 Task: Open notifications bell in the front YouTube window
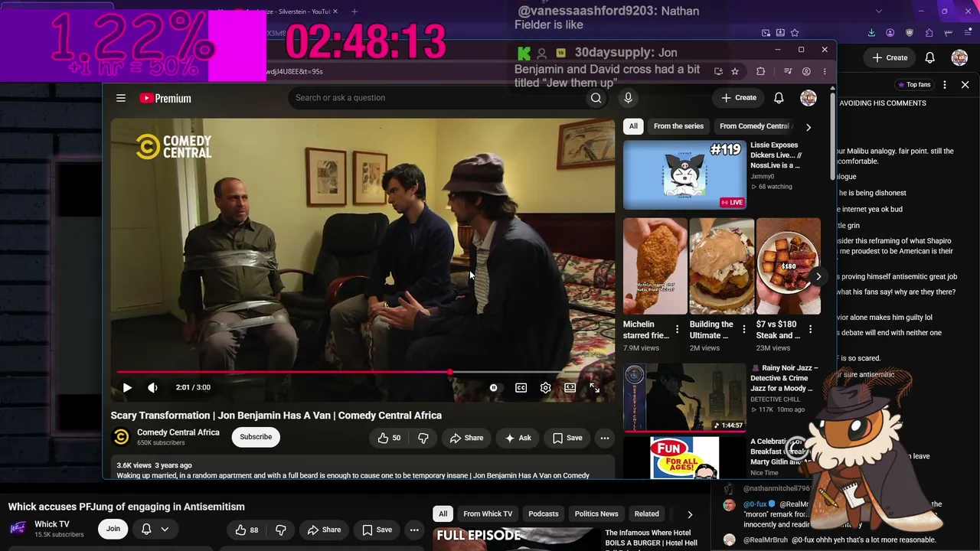[779, 98]
